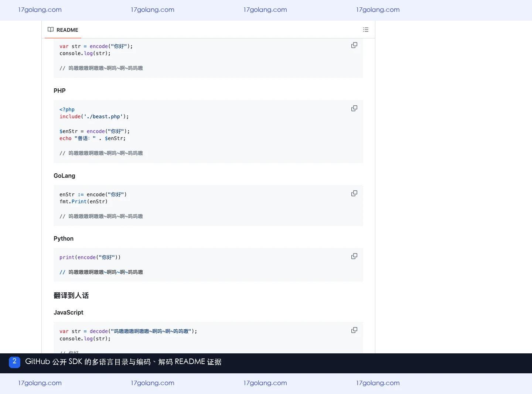Copy the JavaScript decode code block
The width and height of the screenshot is (532, 394).
pos(354,330)
